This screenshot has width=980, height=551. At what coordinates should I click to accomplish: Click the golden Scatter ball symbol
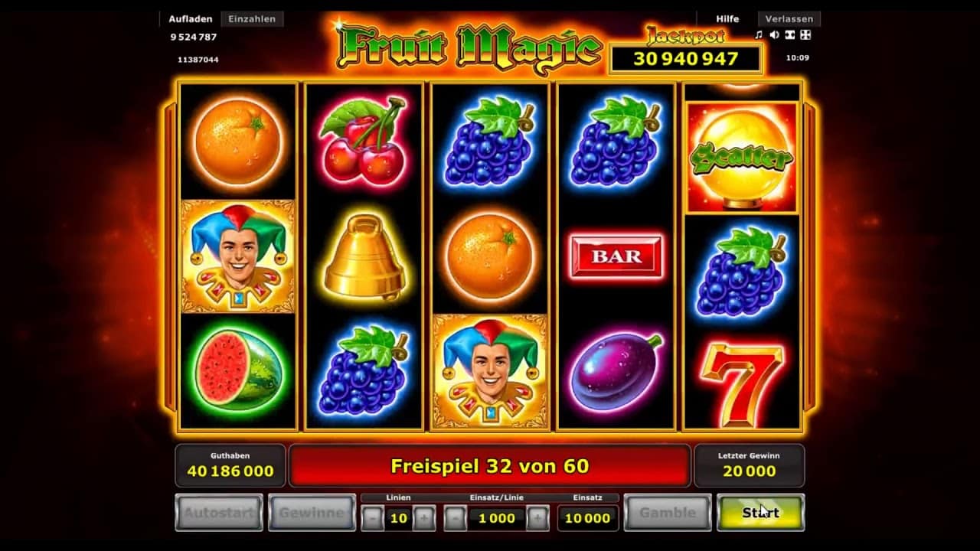point(742,158)
